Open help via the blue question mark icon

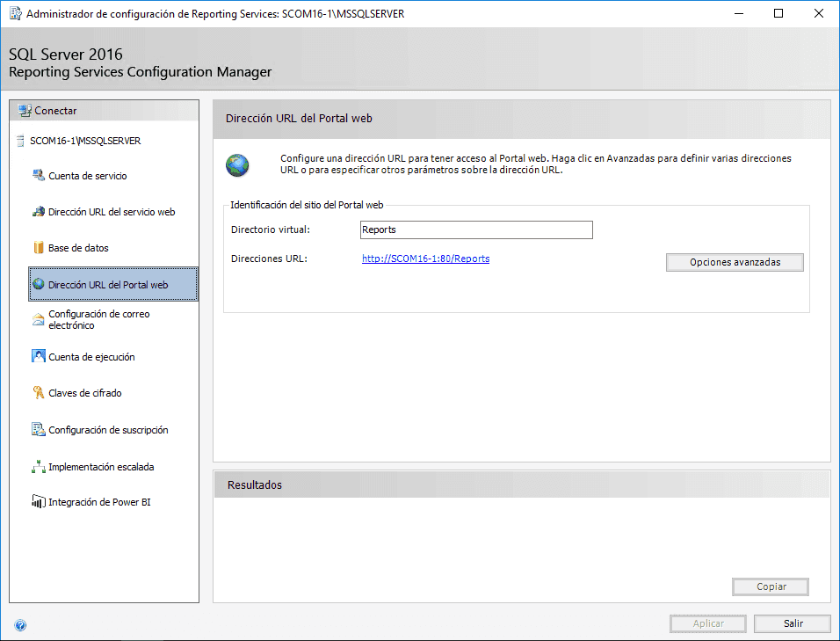(20, 625)
